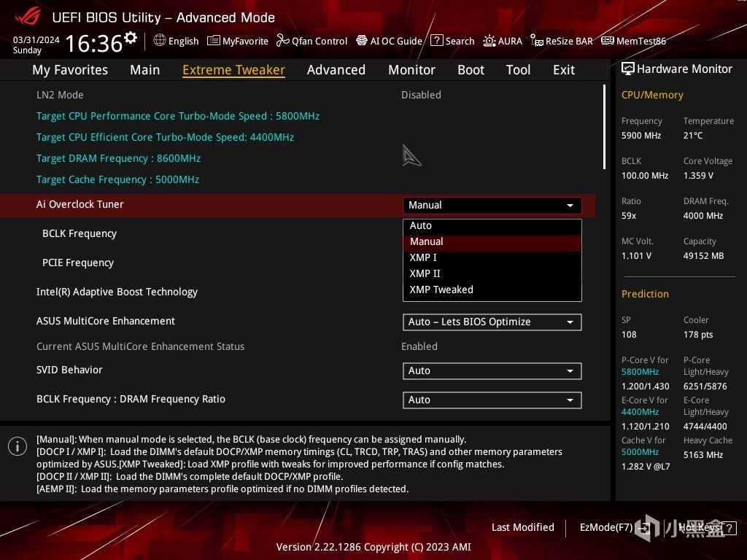Click the 178 pts cooler value
747x560 pixels.
(x=698, y=335)
